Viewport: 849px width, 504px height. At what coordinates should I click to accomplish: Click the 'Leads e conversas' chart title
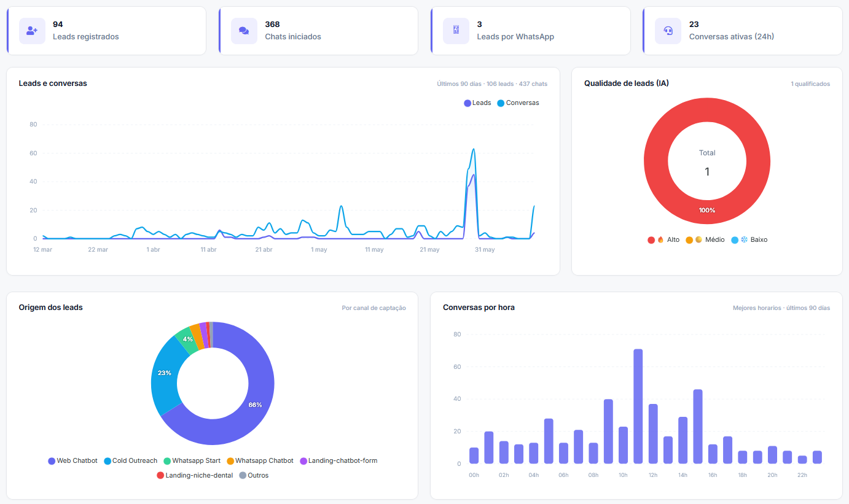[x=53, y=83]
